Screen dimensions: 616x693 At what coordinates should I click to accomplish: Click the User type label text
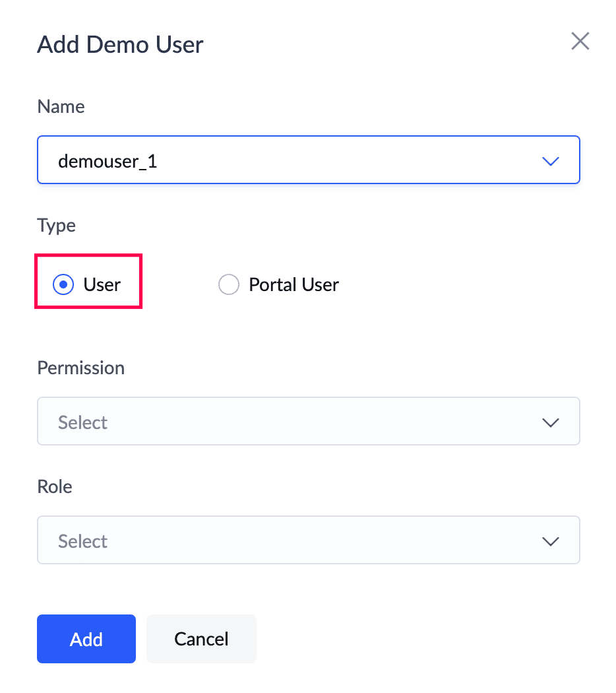coord(102,285)
